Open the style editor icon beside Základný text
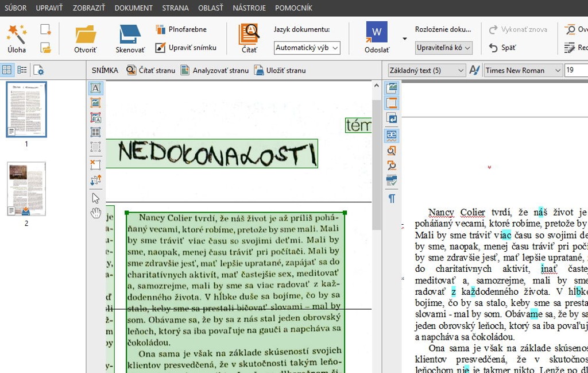The image size is (588, 373). [474, 70]
